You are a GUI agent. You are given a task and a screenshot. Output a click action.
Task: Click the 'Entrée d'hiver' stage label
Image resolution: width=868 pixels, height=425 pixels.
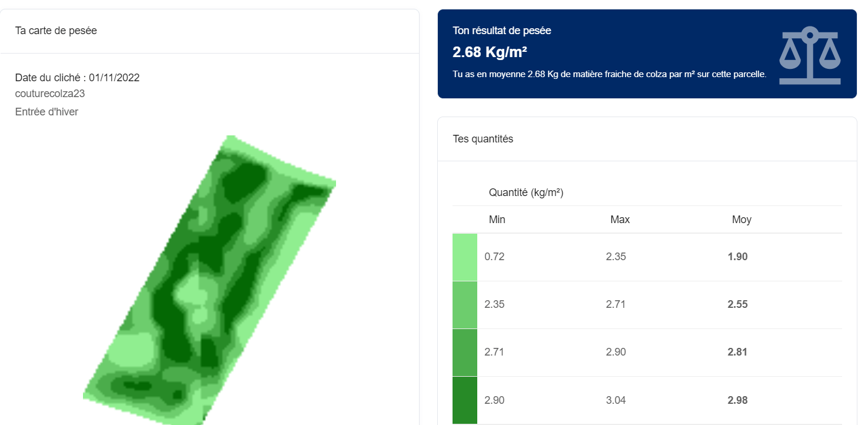tap(46, 112)
